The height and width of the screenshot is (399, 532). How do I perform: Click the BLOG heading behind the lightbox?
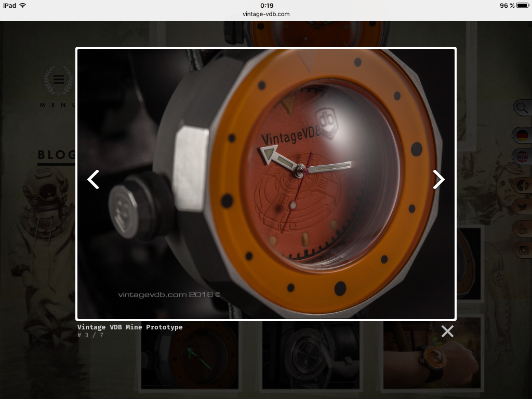pyautogui.click(x=57, y=155)
